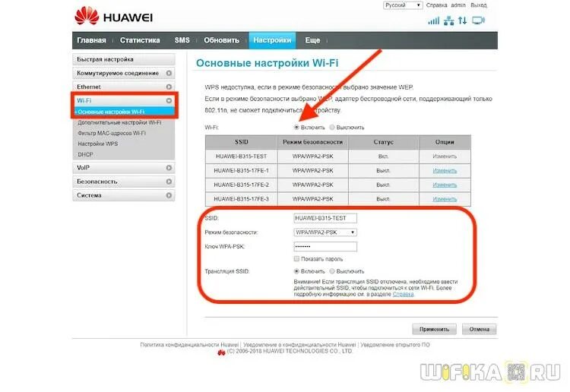Viewport: 570px width, 392px height.
Task: Expand the Система section arrow
Action: click(169, 195)
